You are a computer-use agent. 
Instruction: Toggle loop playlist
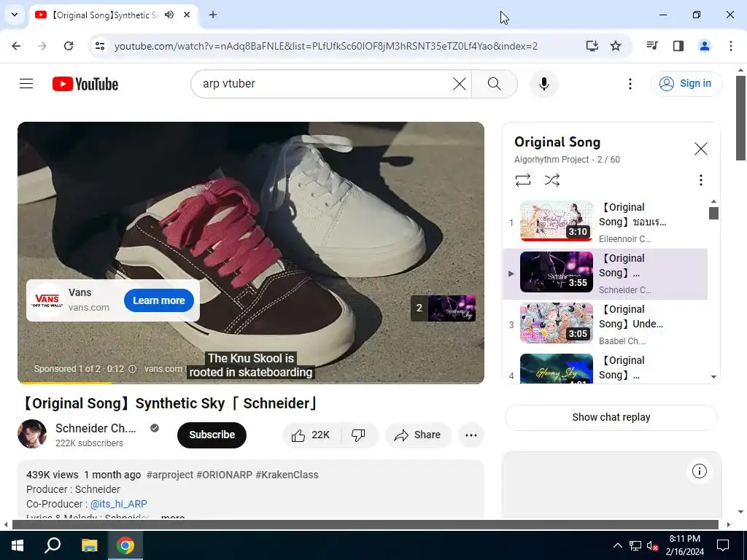point(522,180)
